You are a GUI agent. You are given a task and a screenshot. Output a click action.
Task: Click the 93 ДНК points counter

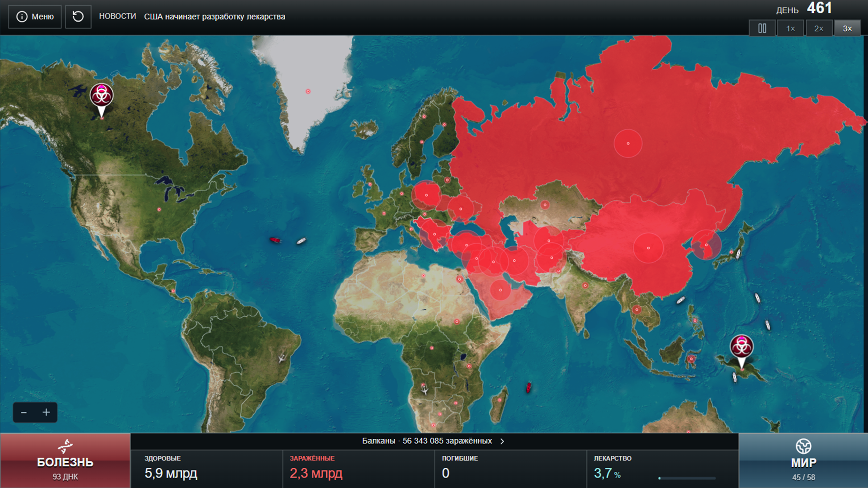point(65,477)
